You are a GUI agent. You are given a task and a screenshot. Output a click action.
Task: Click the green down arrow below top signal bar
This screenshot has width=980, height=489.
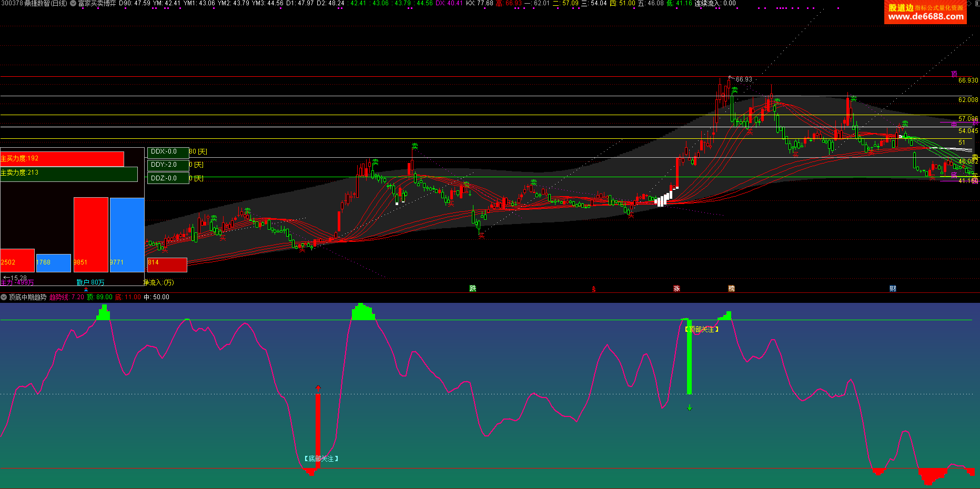[x=689, y=407]
